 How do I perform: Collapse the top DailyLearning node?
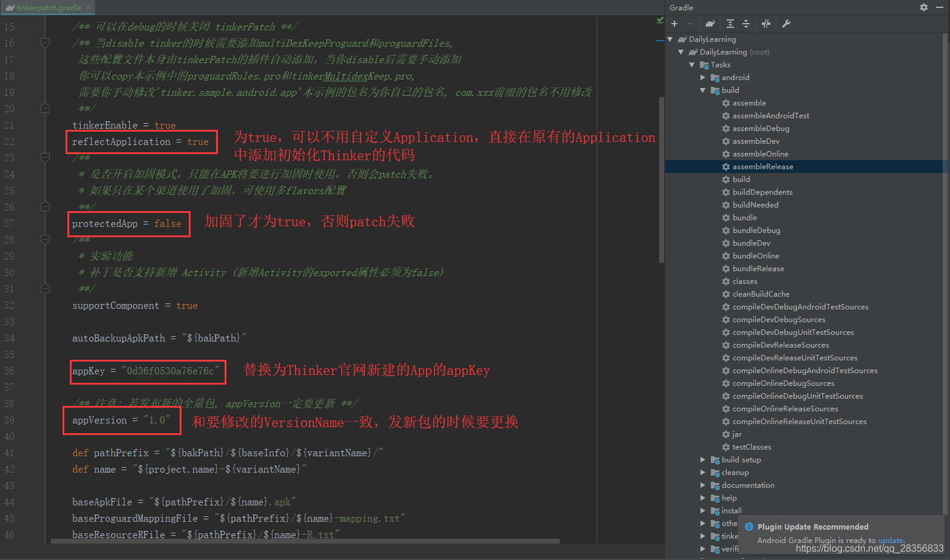click(x=670, y=39)
